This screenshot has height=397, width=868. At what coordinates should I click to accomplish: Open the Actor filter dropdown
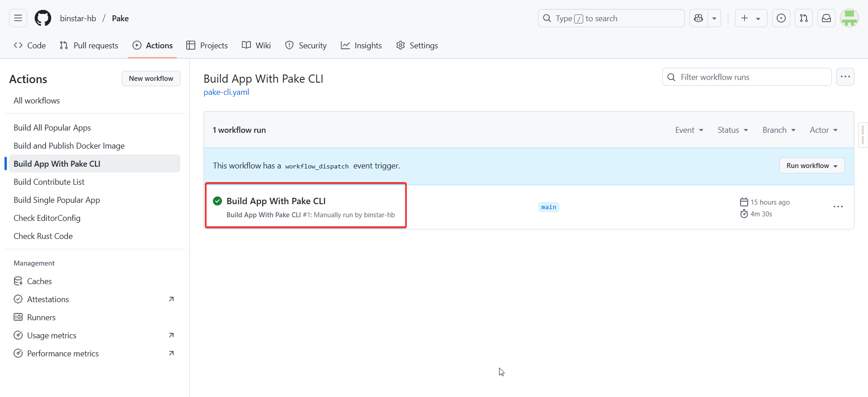823,130
